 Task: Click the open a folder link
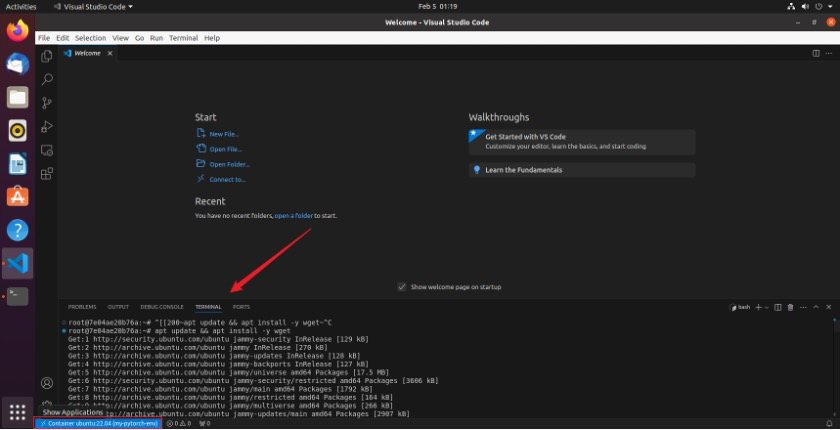tap(294, 216)
